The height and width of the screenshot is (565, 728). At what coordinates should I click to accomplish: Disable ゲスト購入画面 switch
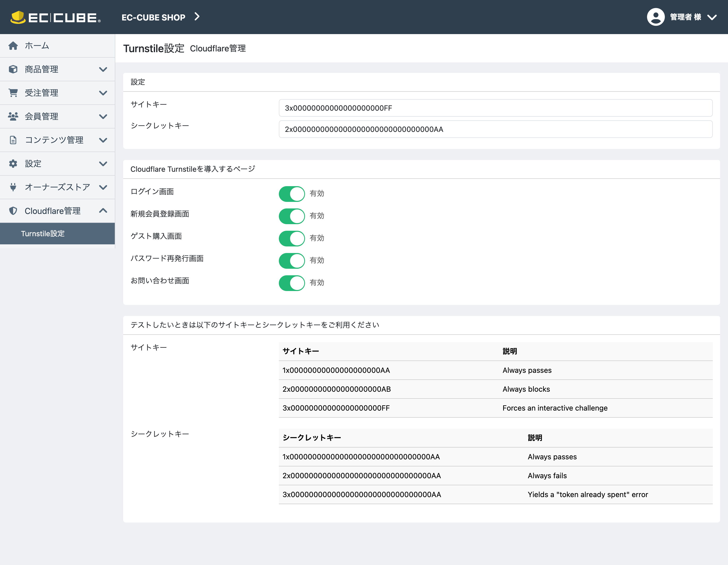point(292,239)
